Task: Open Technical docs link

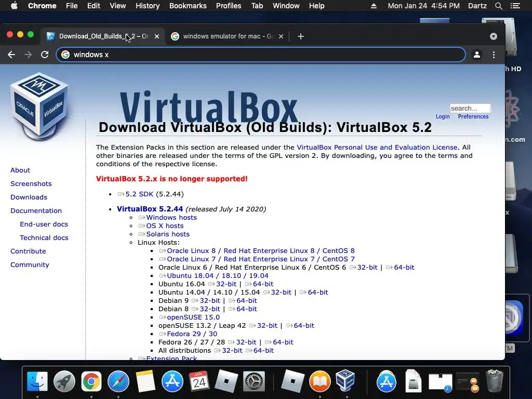Action: click(x=44, y=238)
